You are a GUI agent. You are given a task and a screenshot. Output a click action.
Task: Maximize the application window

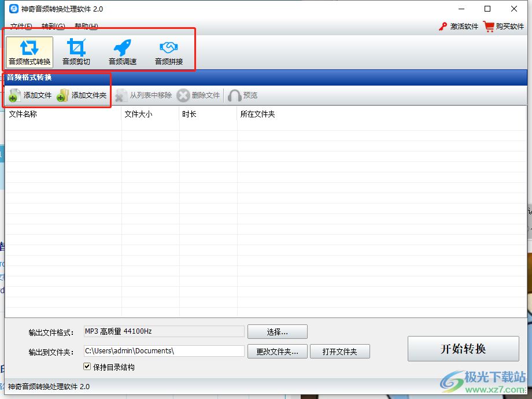click(x=487, y=9)
